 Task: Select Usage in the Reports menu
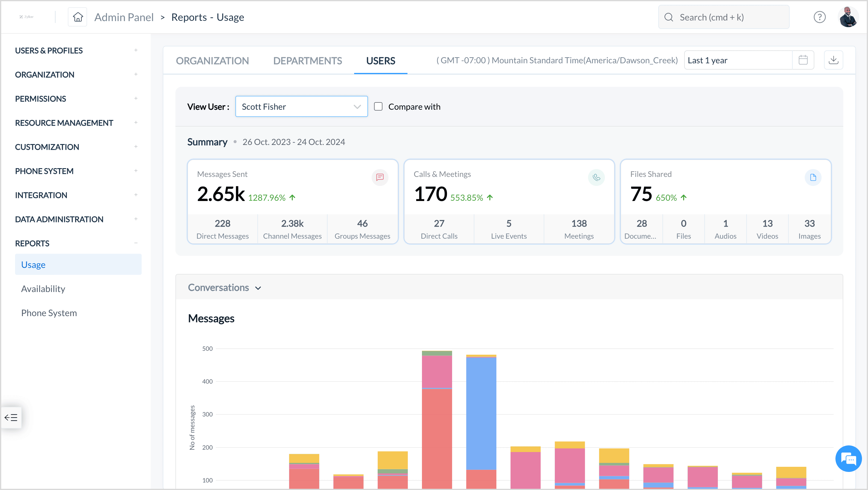[78, 265]
